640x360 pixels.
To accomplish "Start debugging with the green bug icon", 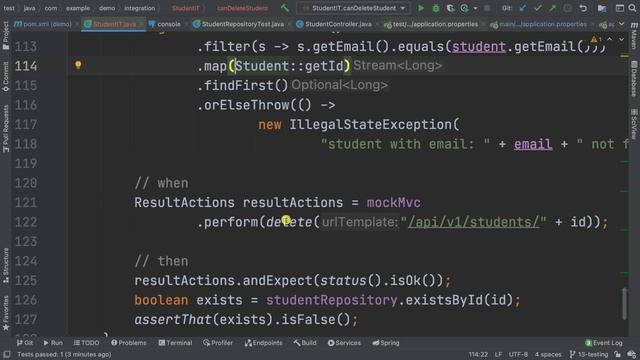I will point(436,8).
